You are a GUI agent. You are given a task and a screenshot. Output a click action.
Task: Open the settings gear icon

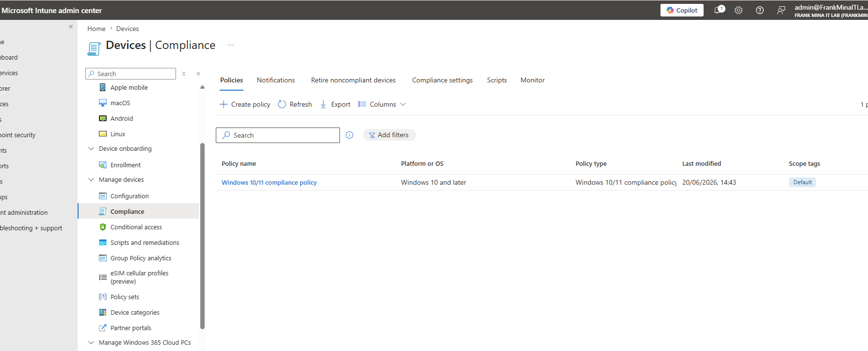739,10
